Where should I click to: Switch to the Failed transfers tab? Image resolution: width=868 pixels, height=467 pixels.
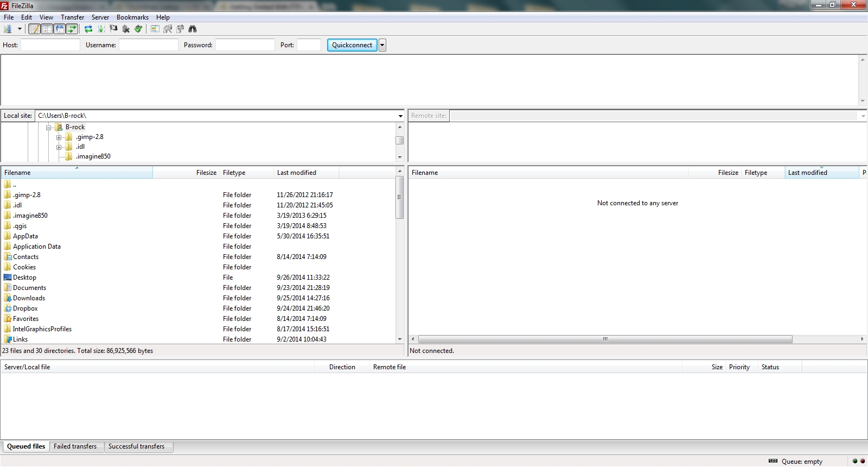(x=75, y=446)
